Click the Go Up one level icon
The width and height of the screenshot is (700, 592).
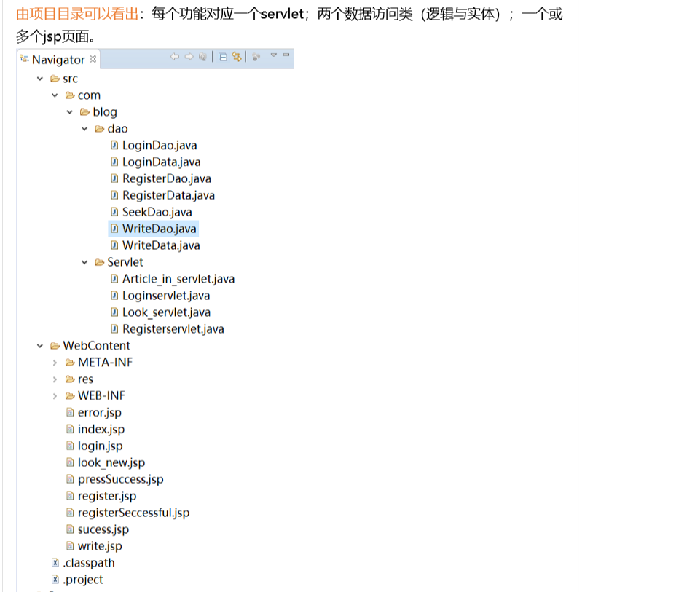click(202, 57)
